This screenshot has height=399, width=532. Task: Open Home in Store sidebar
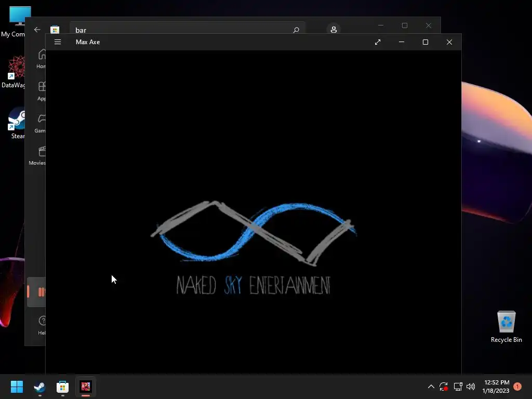pos(41,59)
